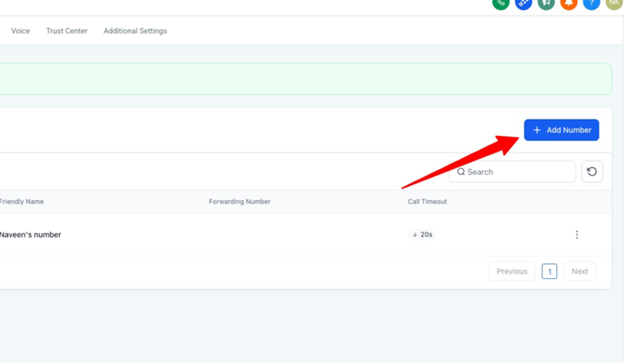Select page 1 in pagination
Image resolution: width=624 pixels, height=363 pixels.
(549, 271)
